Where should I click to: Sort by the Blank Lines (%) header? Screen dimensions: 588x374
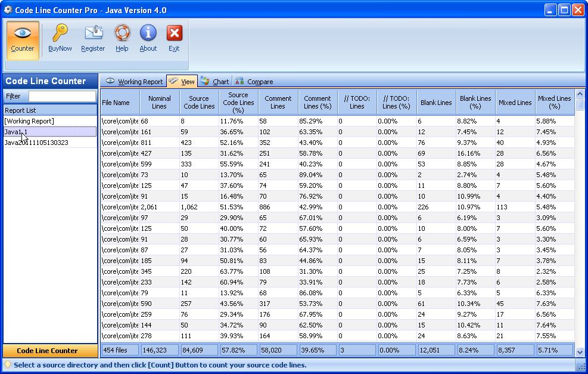point(475,103)
